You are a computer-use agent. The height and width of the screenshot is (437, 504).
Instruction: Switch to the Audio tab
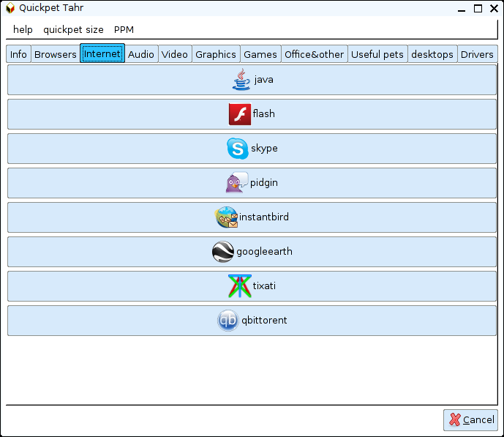coord(141,54)
